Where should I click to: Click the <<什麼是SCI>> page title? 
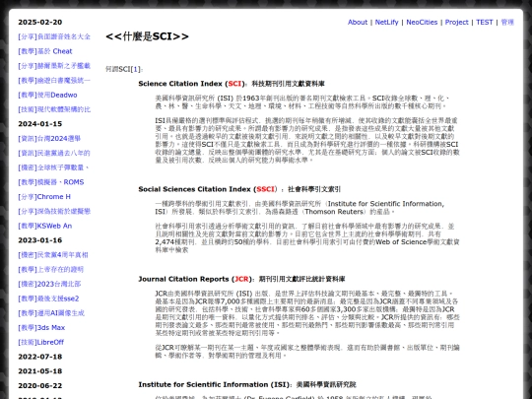pyautogui.click(x=147, y=36)
